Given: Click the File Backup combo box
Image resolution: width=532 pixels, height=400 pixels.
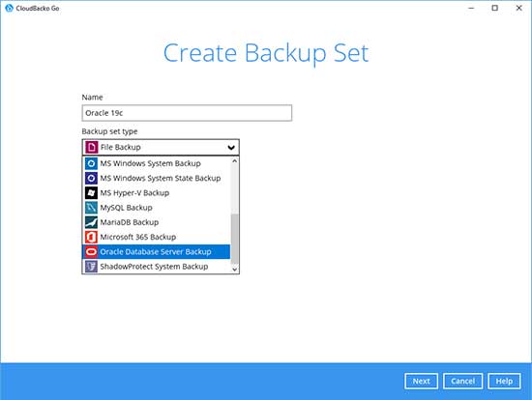Looking at the screenshot, I should point(161,147).
